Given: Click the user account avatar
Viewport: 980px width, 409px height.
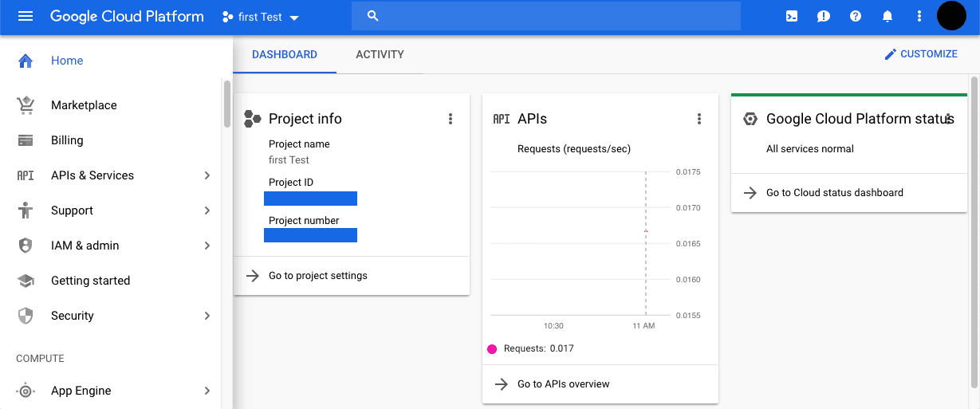Looking at the screenshot, I should click(x=951, y=16).
